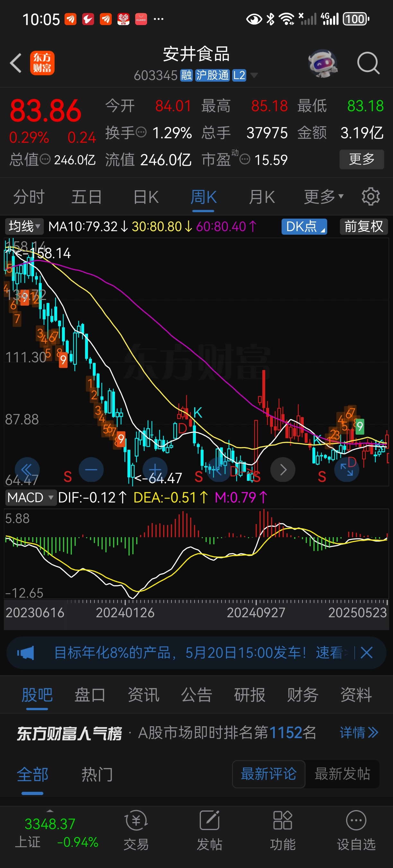This screenshot has height=868, width=393.
Task: Tap the 融 margin trading badge
Action: [186, 75]
